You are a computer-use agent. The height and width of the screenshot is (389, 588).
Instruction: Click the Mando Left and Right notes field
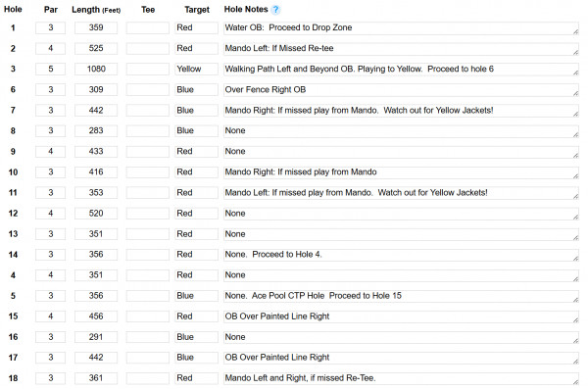tap(401, 378)
